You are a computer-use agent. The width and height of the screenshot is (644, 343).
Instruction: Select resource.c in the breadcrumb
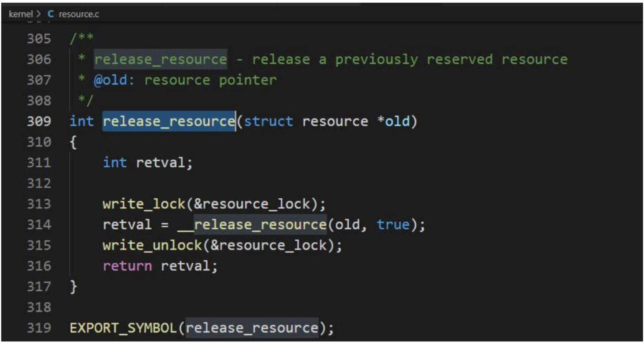pos(79,14)
